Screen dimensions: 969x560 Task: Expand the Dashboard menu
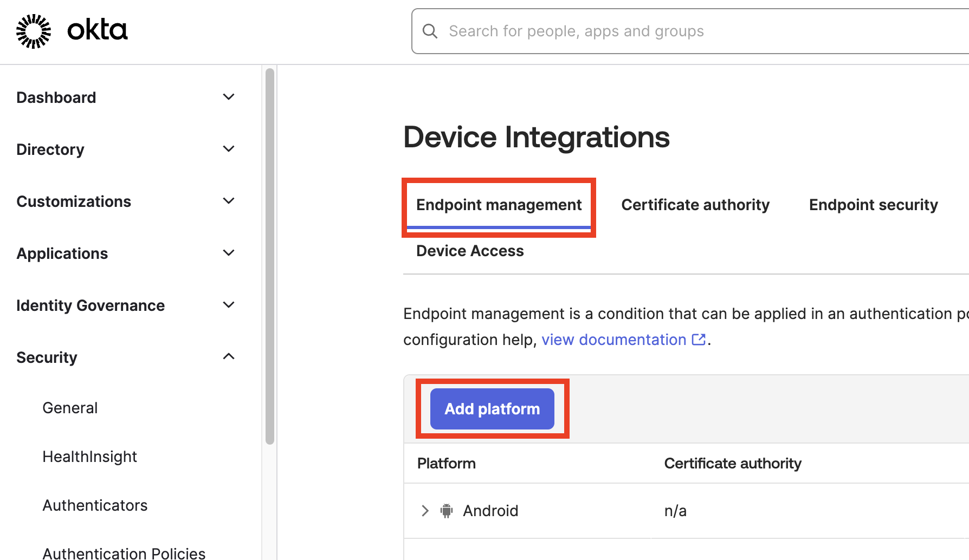[229, 97]
